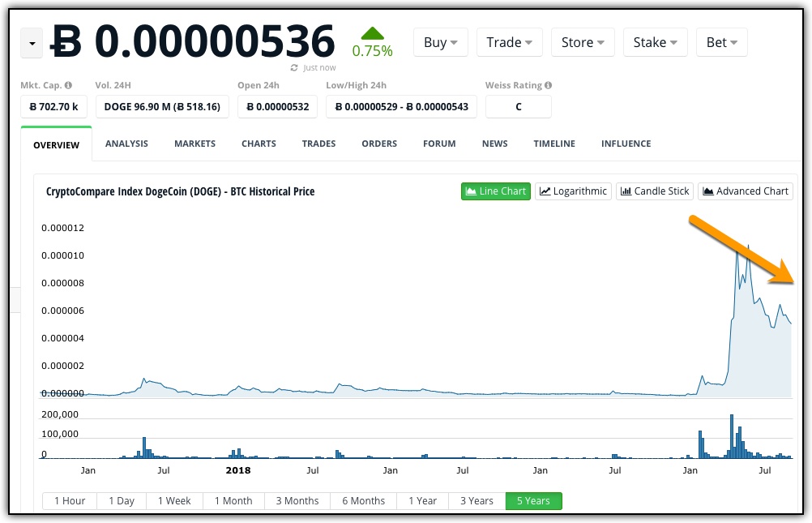
Task: Set chart range to 1 Year
Action: tap(422, 501)
